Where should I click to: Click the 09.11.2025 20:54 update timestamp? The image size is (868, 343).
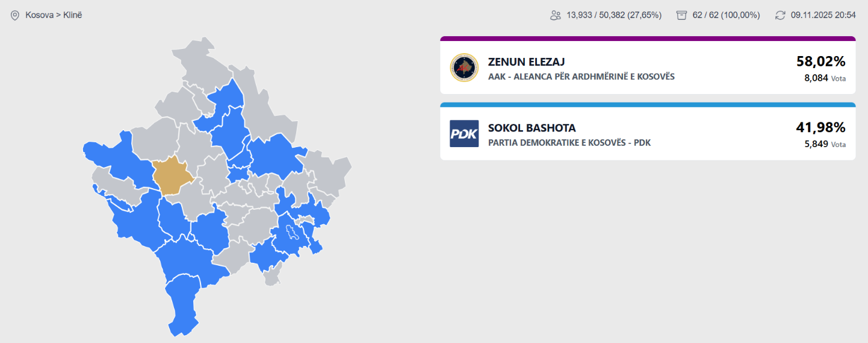(823, 15)
